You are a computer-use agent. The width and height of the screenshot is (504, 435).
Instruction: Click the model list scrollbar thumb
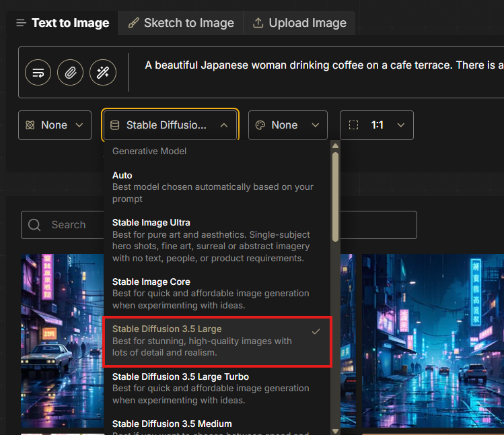(336, 197)
